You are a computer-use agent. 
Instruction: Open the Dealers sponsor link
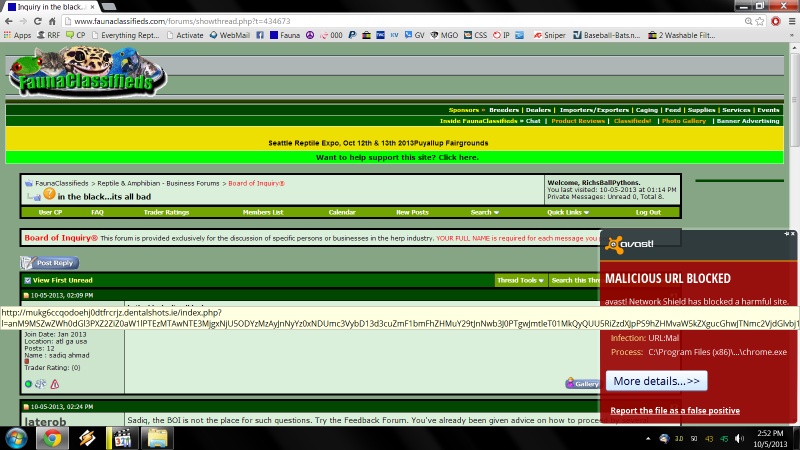pos(538,110)
